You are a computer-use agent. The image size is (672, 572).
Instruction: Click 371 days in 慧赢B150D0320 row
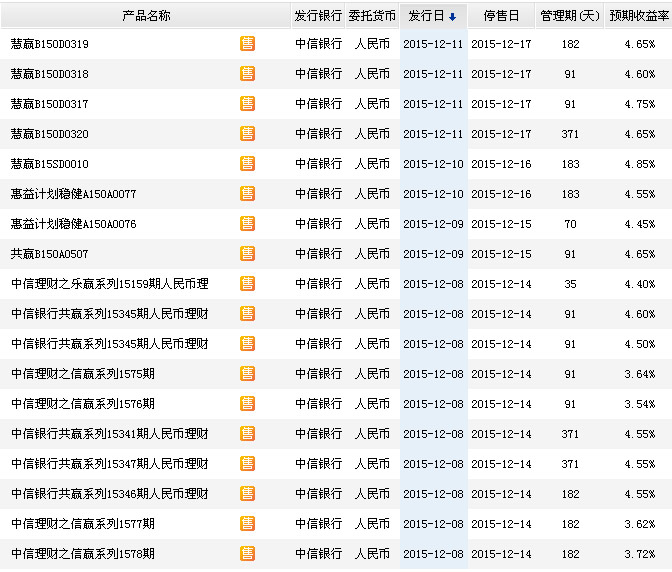tap(570, 134)
